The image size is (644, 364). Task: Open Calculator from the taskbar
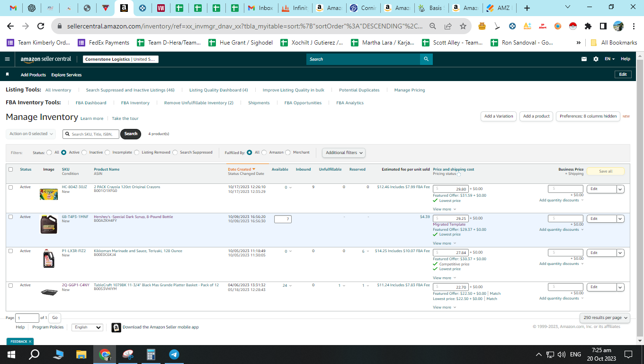coord(151,355)
